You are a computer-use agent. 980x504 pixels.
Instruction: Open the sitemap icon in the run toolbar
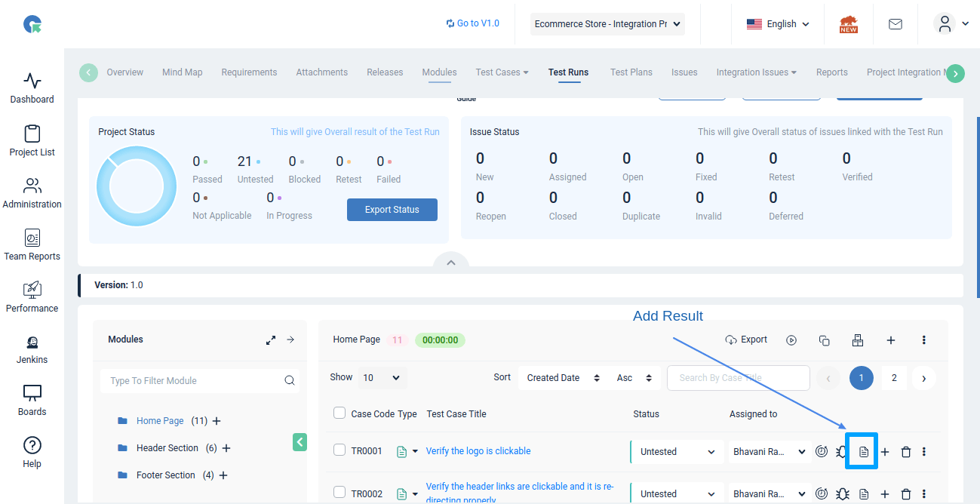[x=858, y=340]
